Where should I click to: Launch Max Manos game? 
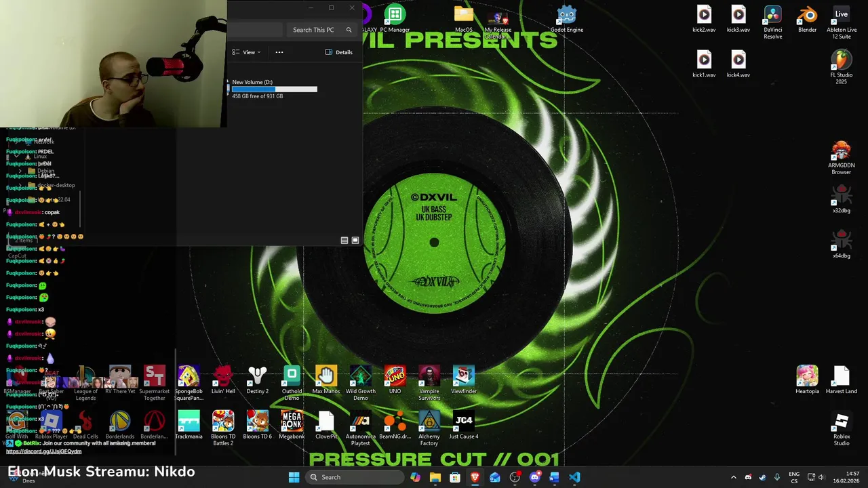pyautogui.click(x=326, y=380)
